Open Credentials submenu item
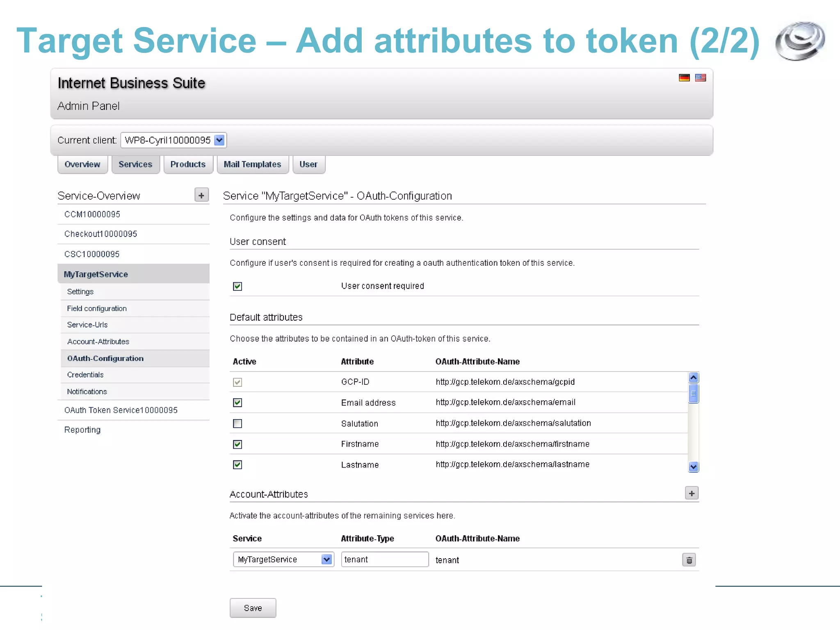The height and width of the screenshot is (630, 840). click(135, 375)
